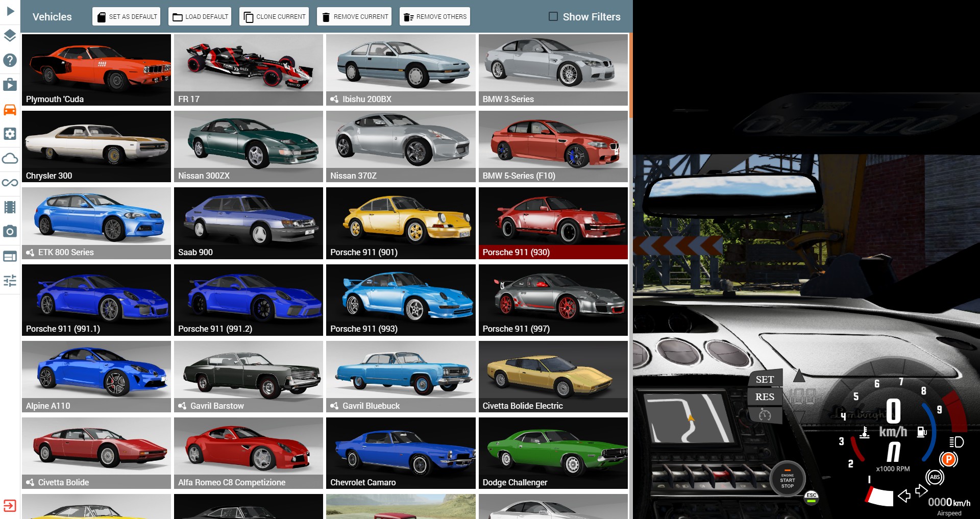Image resolution: width=980 pixels, height=519 pixels.
Task: Open the help question mark icon
Action: (x=10, y=60)
